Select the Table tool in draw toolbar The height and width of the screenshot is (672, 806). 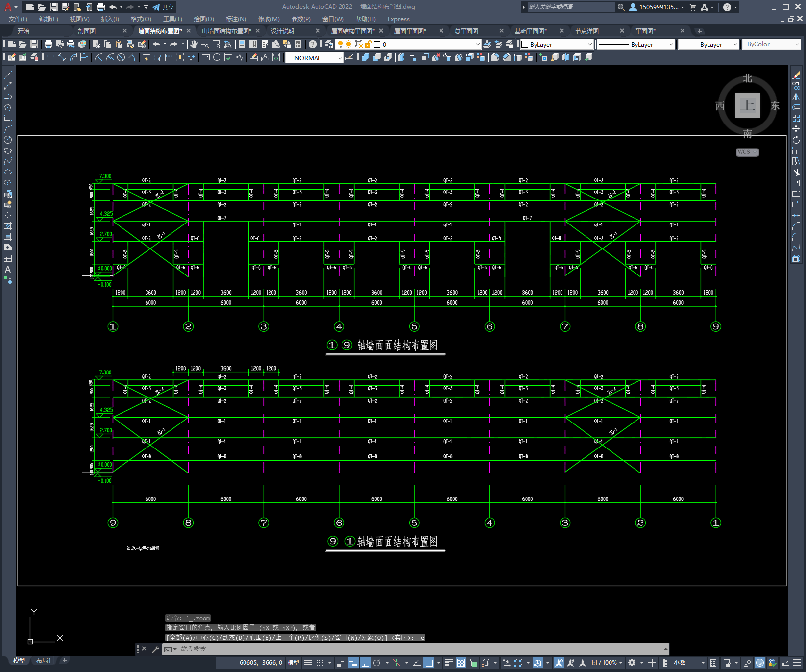(x=8, y=258)
